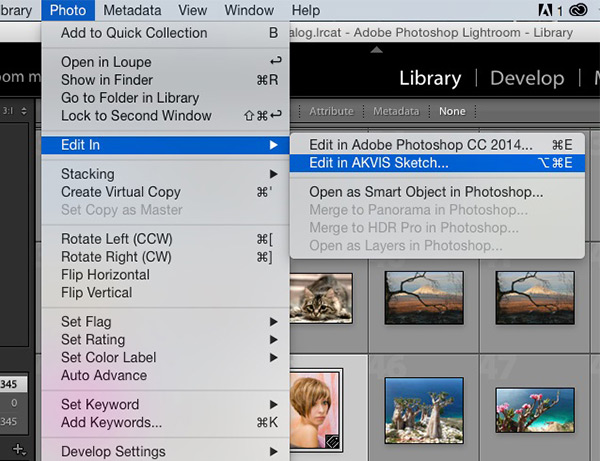Select the kitten photo thumbnail
Screen dimensions: 600x461
coord(321,298)
